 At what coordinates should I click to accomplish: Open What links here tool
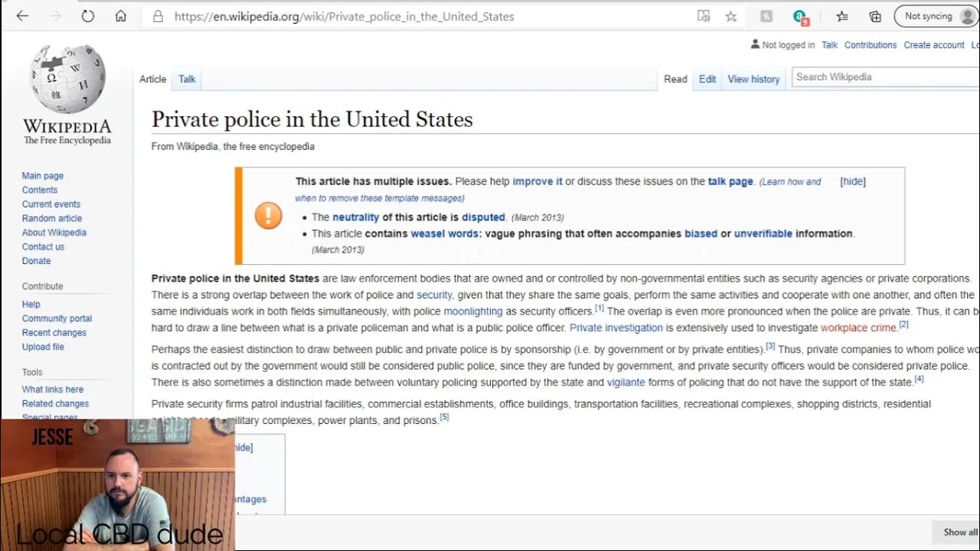(53, 390)
